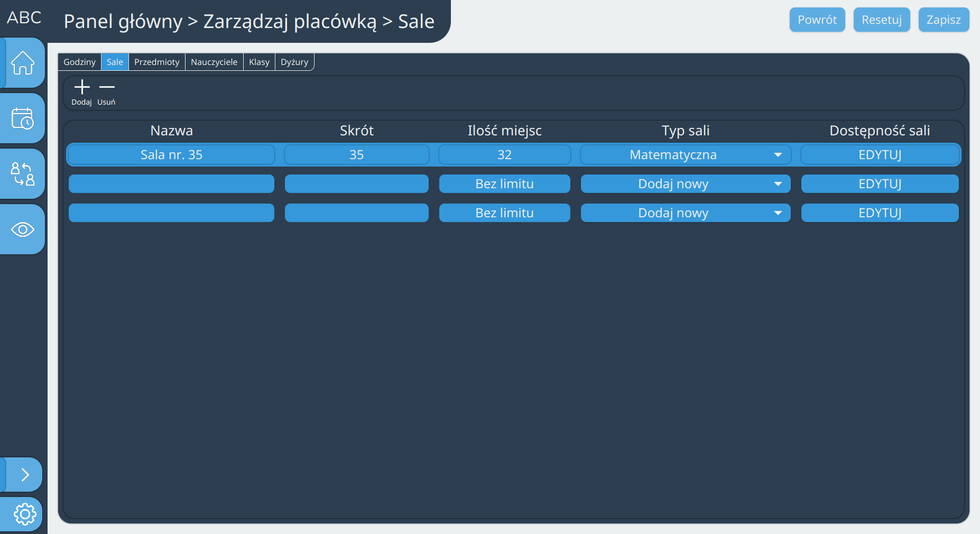980x534 pixels.
Task: Open the third row Dodaj nowy dropdown
Action: (686, 213)
